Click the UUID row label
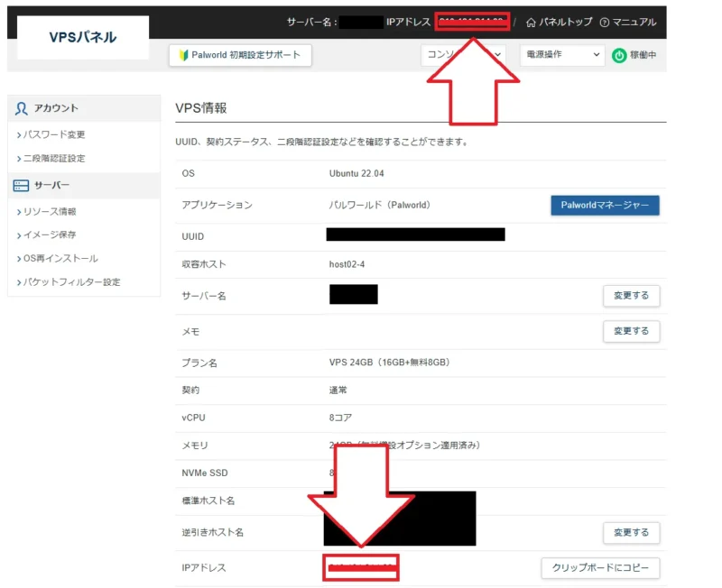This screenshot has height=588, width=722. pyautogui.click(x=192, y=236)
